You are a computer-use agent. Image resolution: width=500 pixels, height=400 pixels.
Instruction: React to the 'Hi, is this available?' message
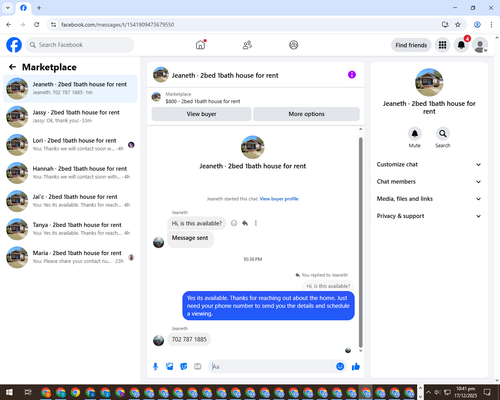[234, 223]
